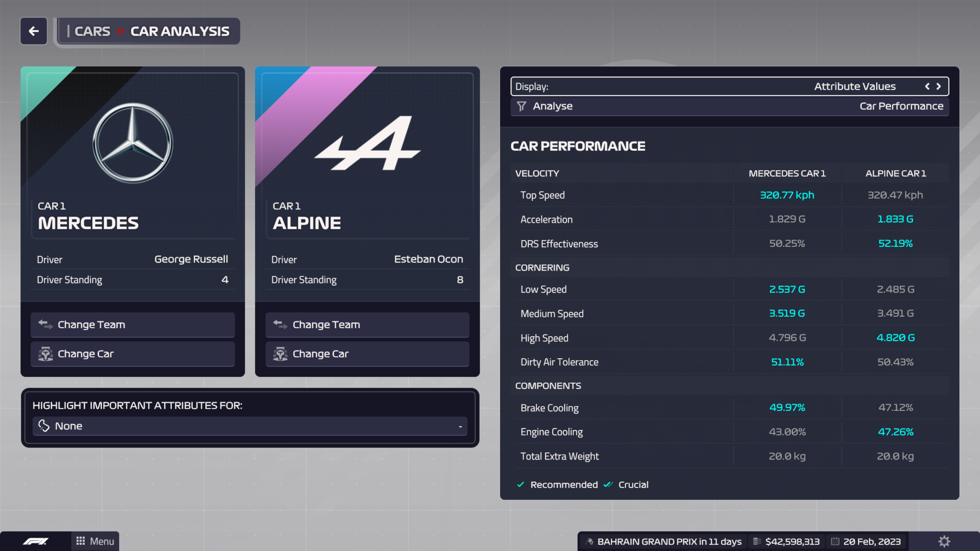
Task: Click the Menu grid icon
Action: pos(80,541)
